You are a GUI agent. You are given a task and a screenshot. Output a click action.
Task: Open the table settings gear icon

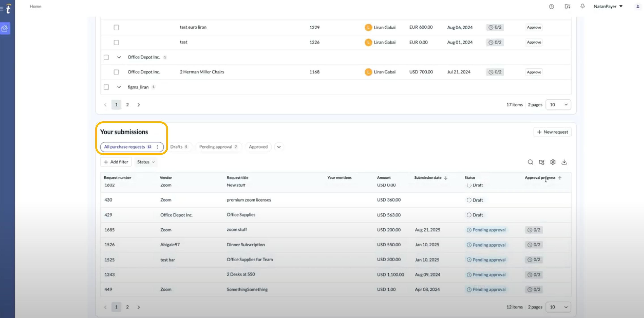pos(553,162)
